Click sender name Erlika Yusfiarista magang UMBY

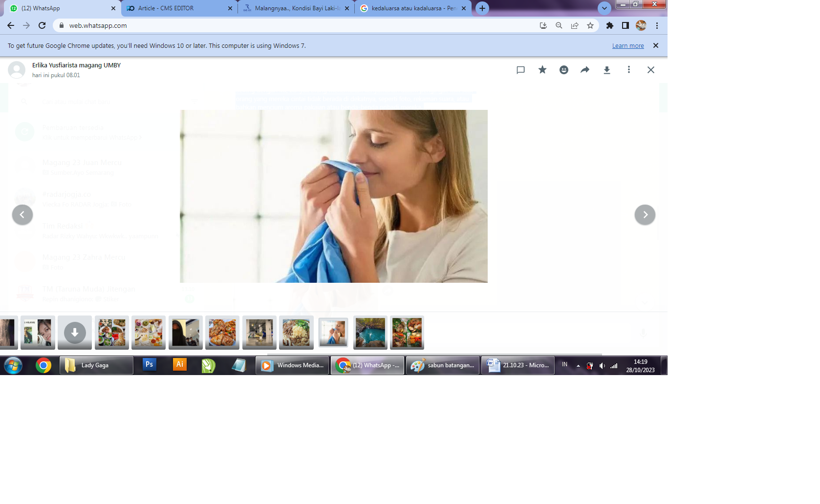point(76,65)
